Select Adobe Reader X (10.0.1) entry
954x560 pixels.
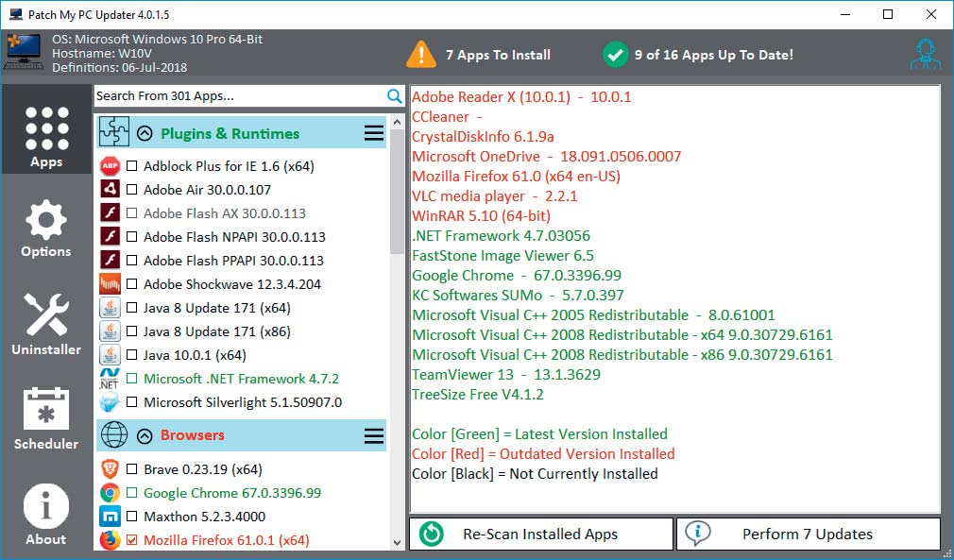[x=521, y=96]
